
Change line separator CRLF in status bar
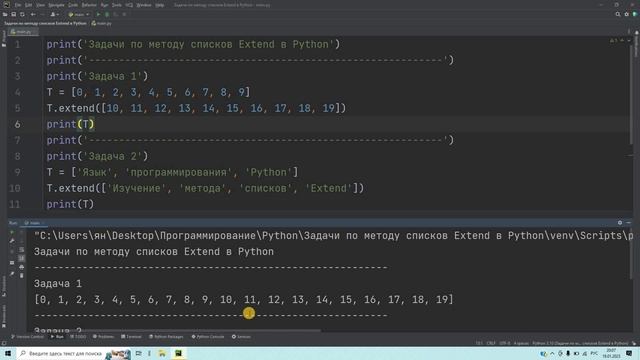[x=491, y=343]
